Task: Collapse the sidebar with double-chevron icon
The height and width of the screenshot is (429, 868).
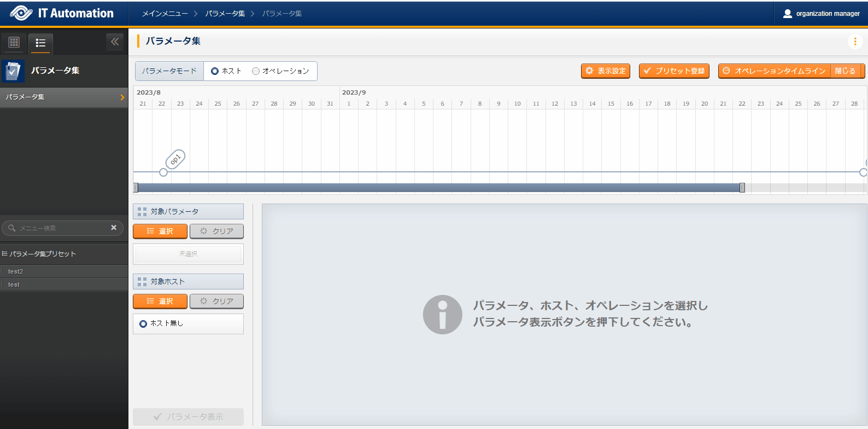Action: 115,42
